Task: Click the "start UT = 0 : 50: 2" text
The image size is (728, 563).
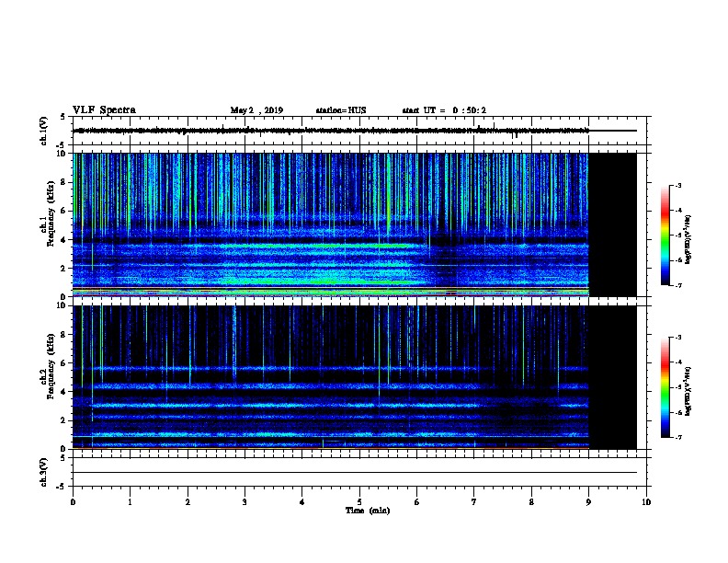Action: pyautogui.click(x=444, y=110)
